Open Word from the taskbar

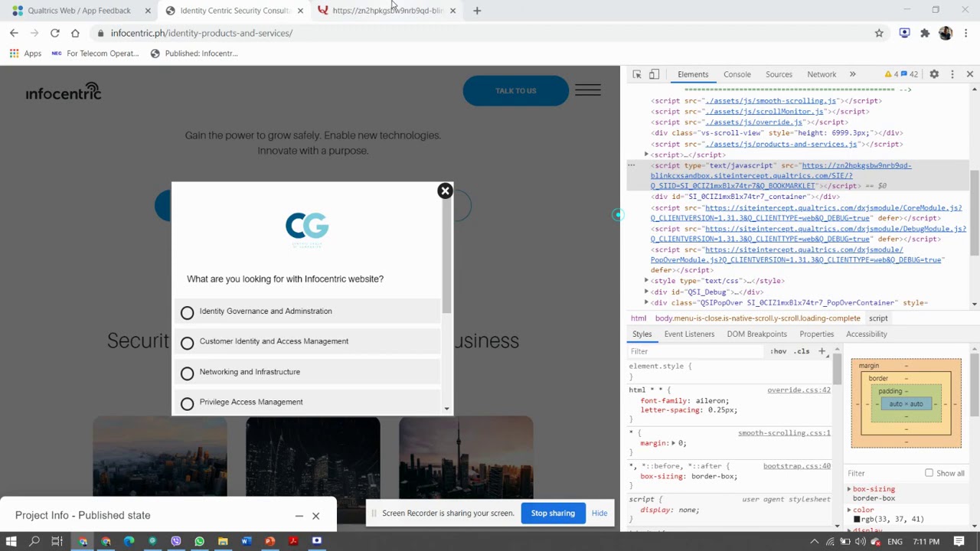[x=247, y=541]
